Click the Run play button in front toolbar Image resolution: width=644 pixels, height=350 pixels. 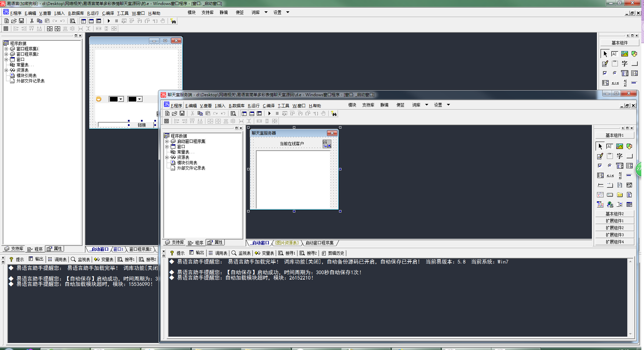[270, 114]
